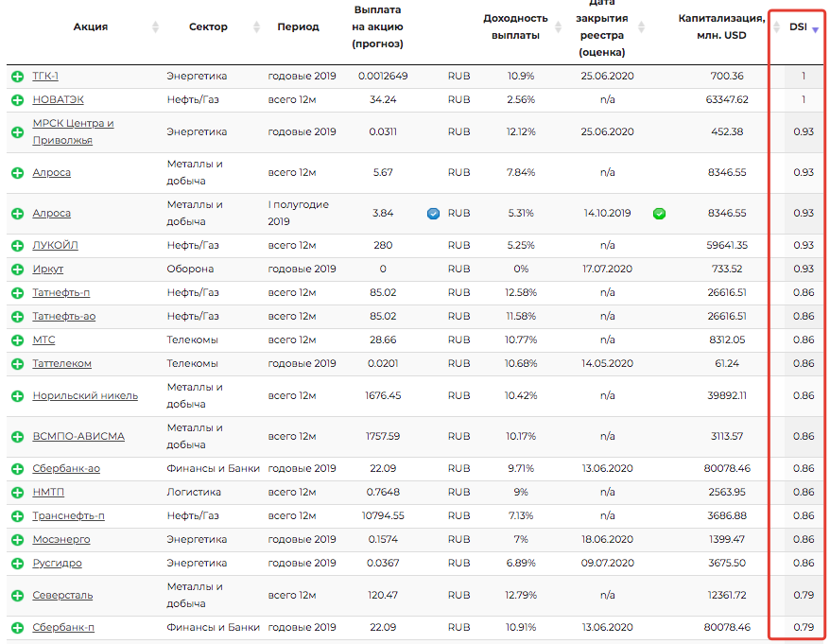
Task: Open the Татнефть-п stock link
Action: (61, 292)
